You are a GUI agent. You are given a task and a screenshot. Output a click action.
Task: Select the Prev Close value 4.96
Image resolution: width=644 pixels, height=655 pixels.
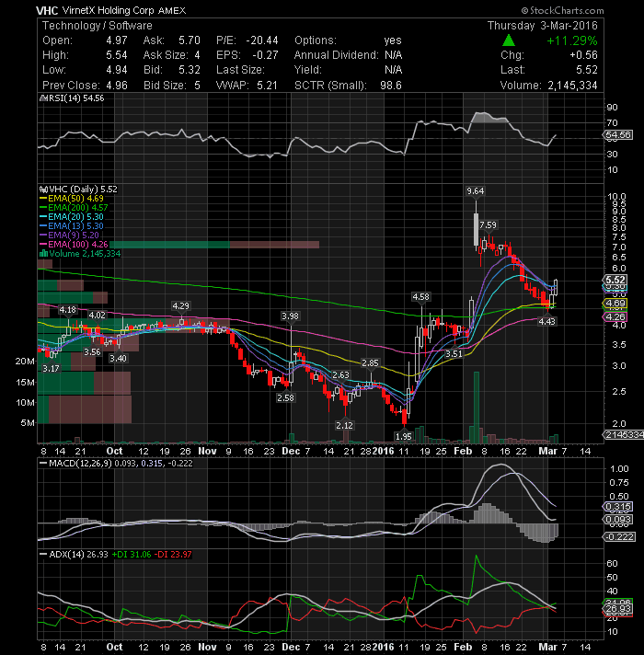click(117, 86)
